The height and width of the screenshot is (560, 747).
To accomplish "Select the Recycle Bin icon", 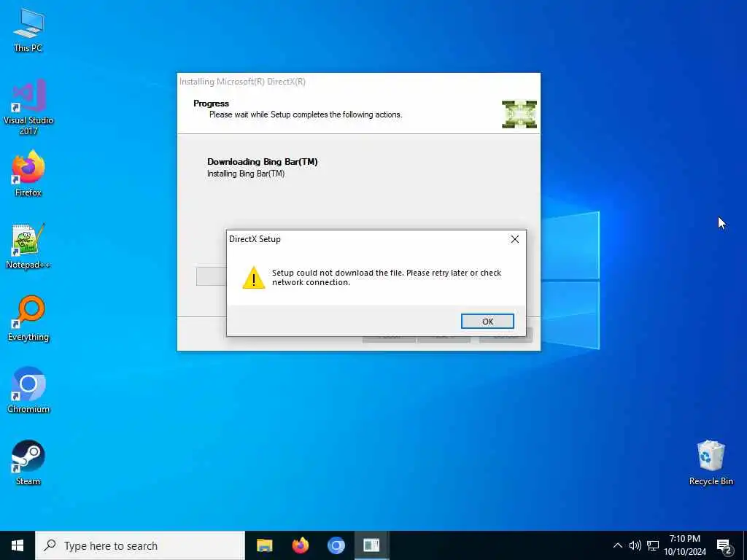I will pyautogui.click(x=711, y=463).
